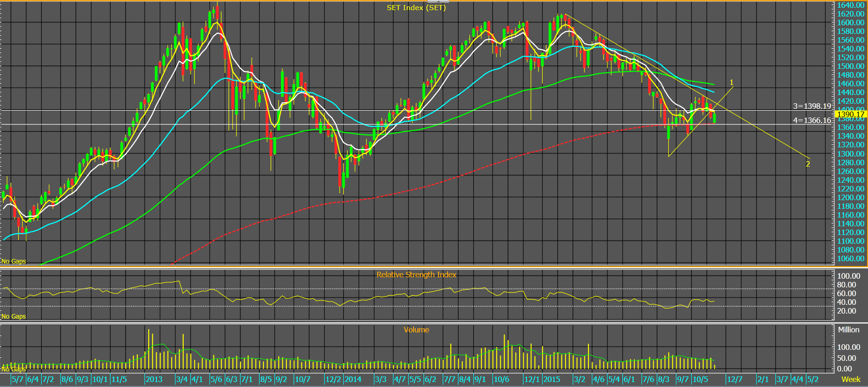This screenshot has width=868, height=387.
Task: Click the 11/5 date on the time axis
Action: point(119,379)
